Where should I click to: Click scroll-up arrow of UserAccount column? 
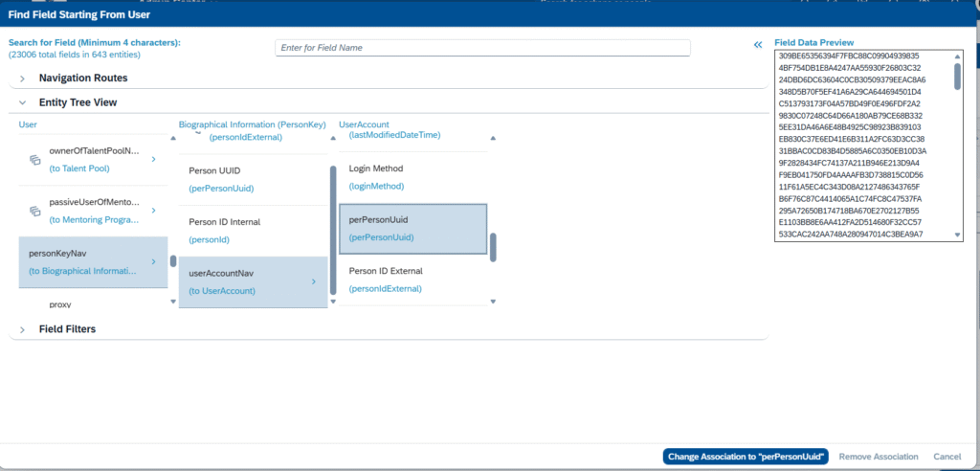494,139
